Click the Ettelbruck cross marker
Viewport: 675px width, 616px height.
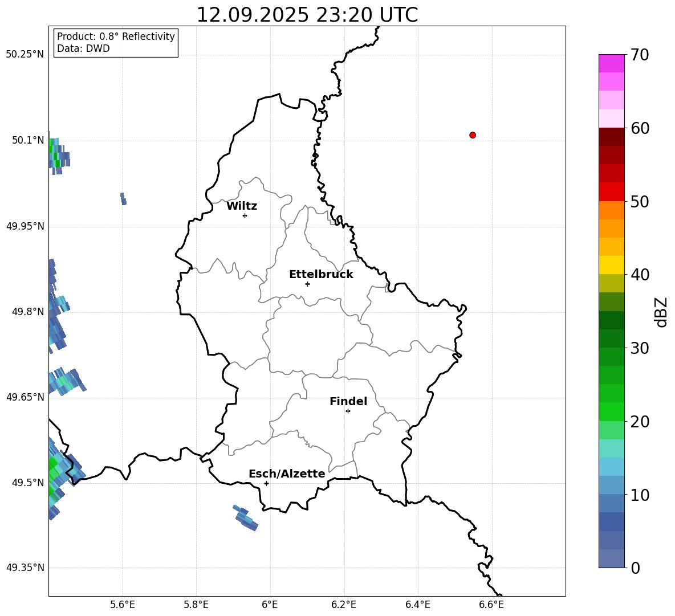(307, 284)
